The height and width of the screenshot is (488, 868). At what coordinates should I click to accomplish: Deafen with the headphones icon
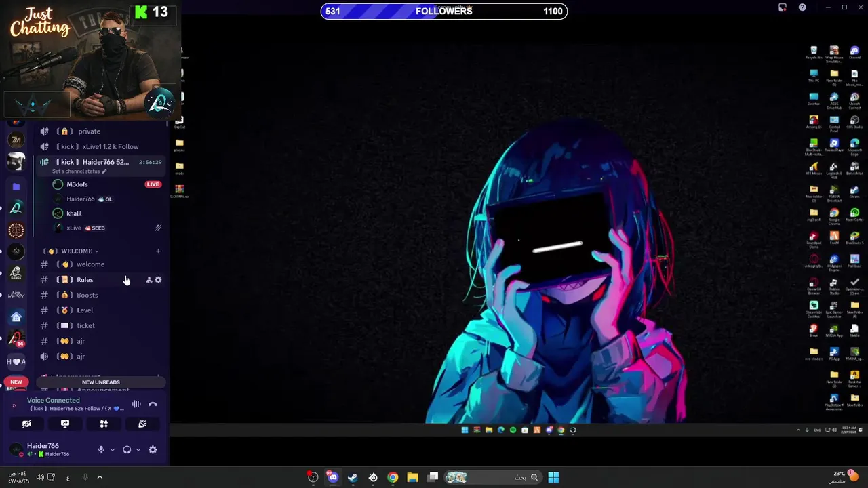[127, 450]
